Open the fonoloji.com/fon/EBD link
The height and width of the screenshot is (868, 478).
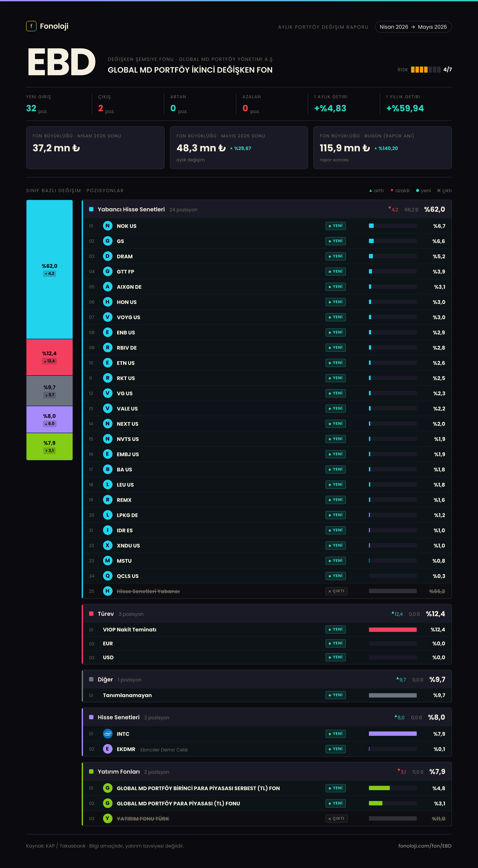click(x=425, y=846)
